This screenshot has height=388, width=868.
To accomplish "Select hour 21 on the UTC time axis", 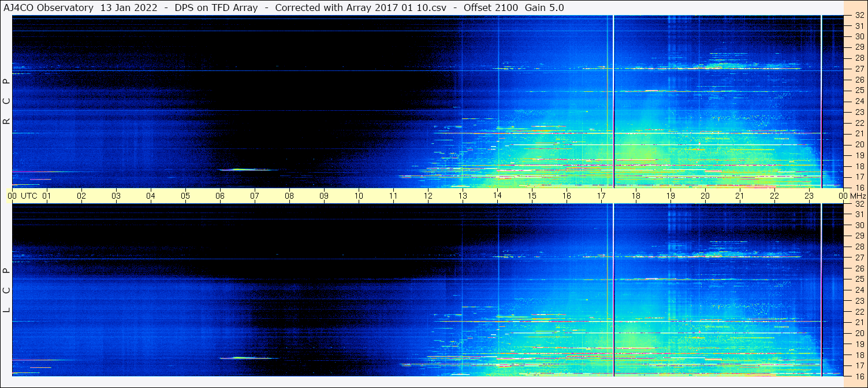I will [x=740, y=196].
